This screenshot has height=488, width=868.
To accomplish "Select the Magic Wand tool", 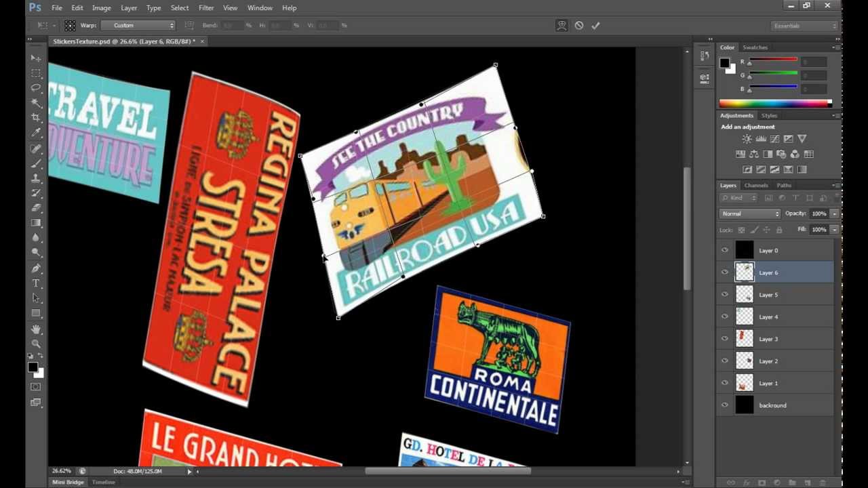I will click(x=36, y=103).
